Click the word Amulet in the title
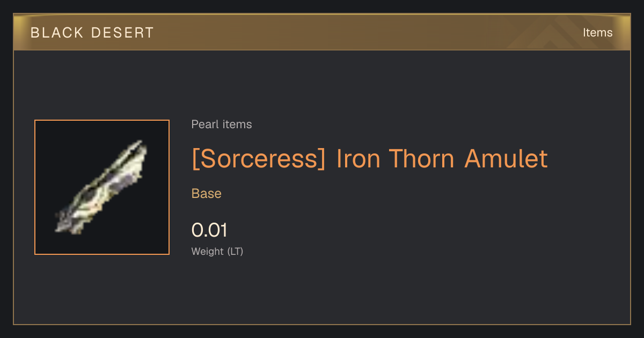 506,159
